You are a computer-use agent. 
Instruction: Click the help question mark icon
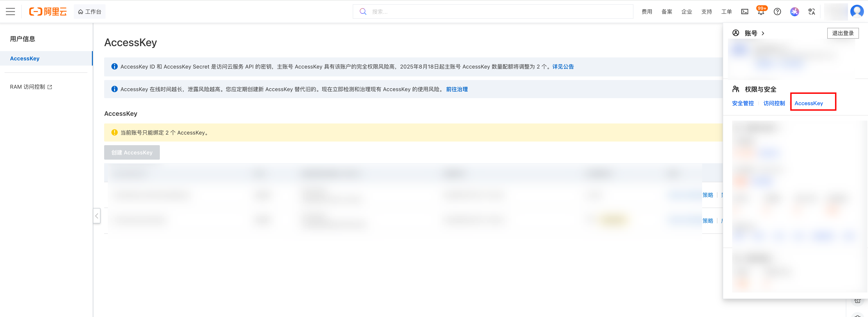[x=777, y=12]
